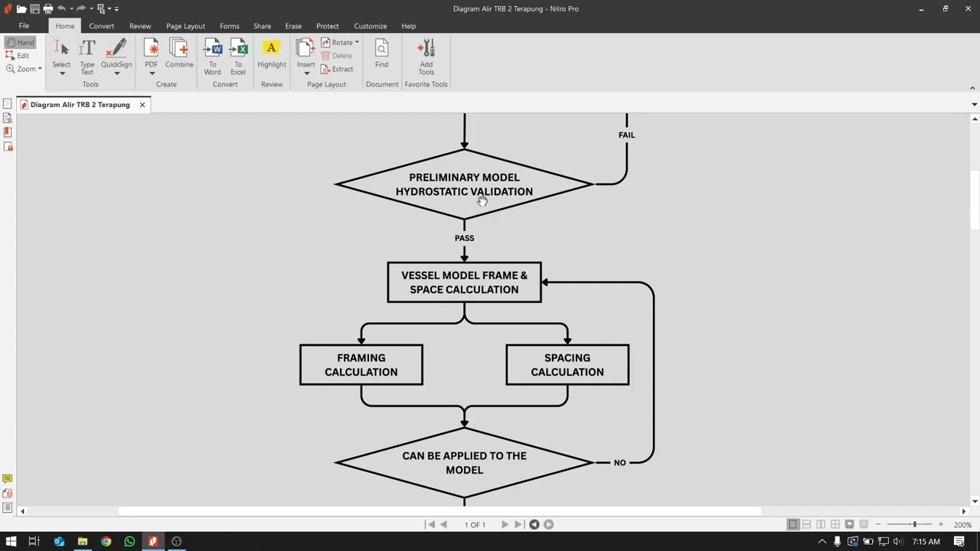Click the Print icon in quick access toolbar
This screenshot has width=980, height=551.
tap(47, 8)
